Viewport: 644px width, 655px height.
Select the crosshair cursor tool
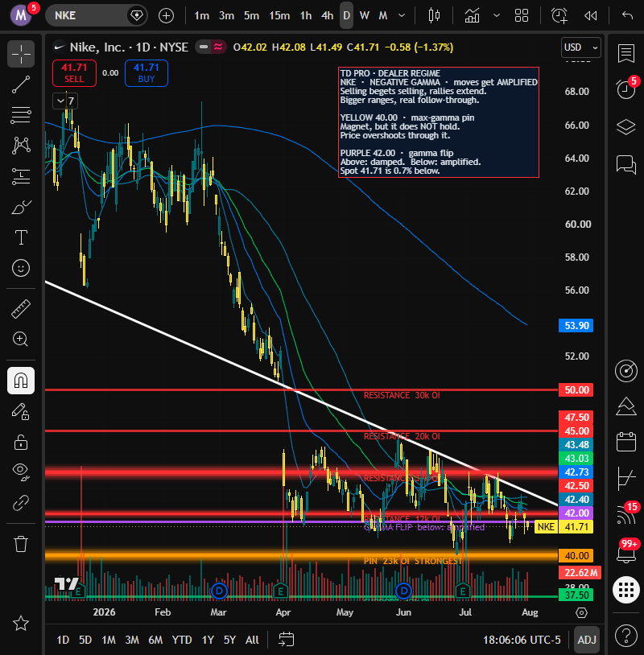pyautogui.click(x=20, y=54)
